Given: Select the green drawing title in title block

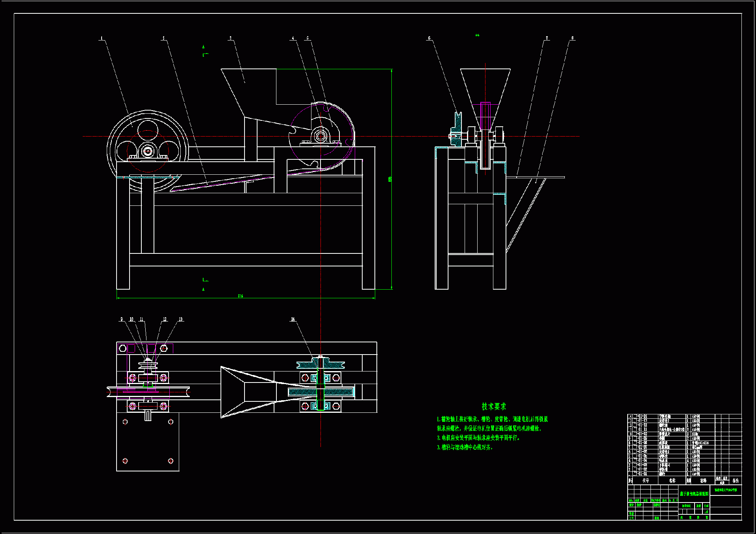Looking at the screenshot, I should [694, 493].
